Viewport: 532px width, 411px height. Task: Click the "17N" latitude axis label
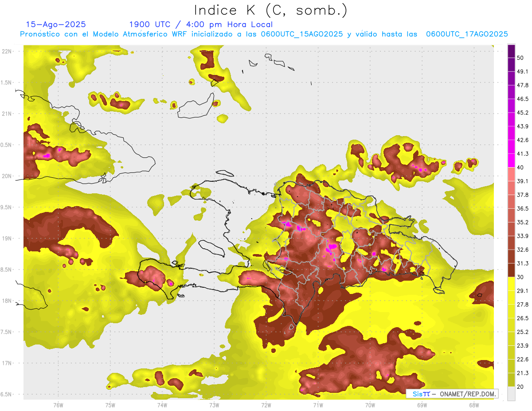pyautogui.click(x=7, y=363)
